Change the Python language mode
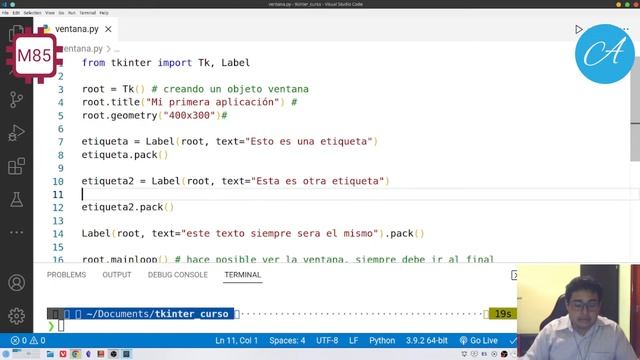 pyautogui.click(x=382, y=340)
